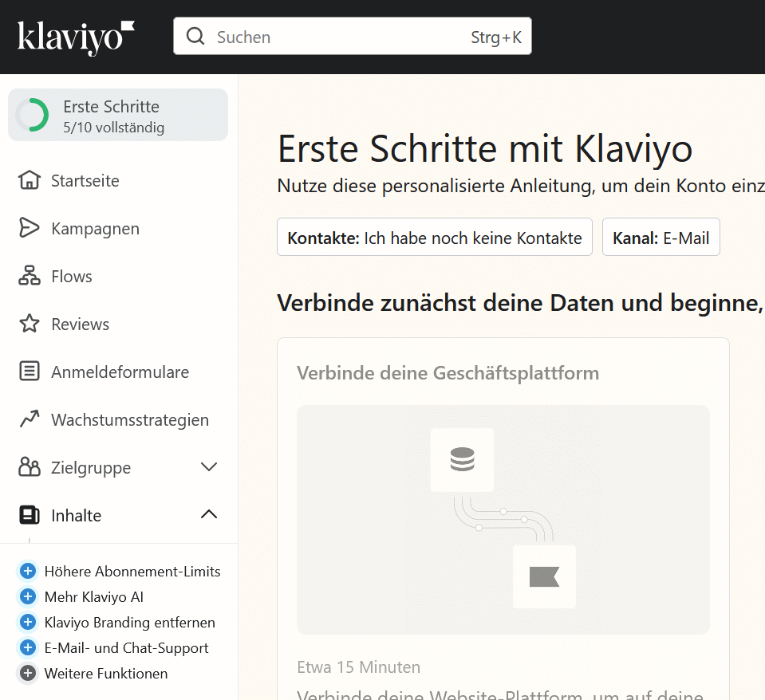The image size is (765, 700).
Task: Click the Erste Schritte mit Klaviyo heading
Action: click(x=485, y=148)
